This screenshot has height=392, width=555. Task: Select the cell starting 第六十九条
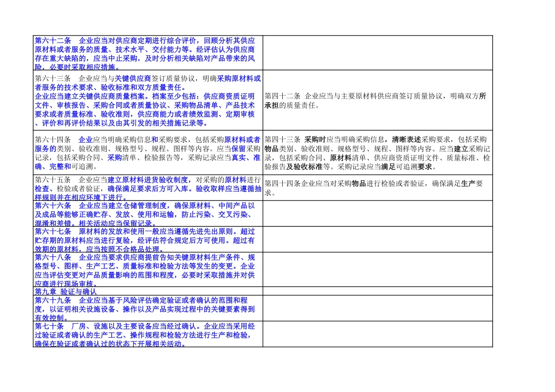click(148, 308)
